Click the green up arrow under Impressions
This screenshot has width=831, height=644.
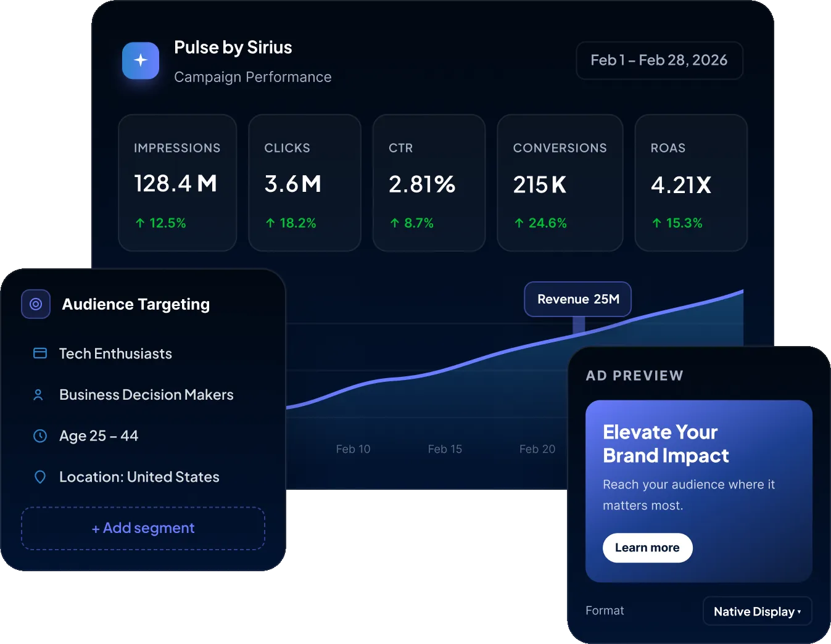pos(140,223)
